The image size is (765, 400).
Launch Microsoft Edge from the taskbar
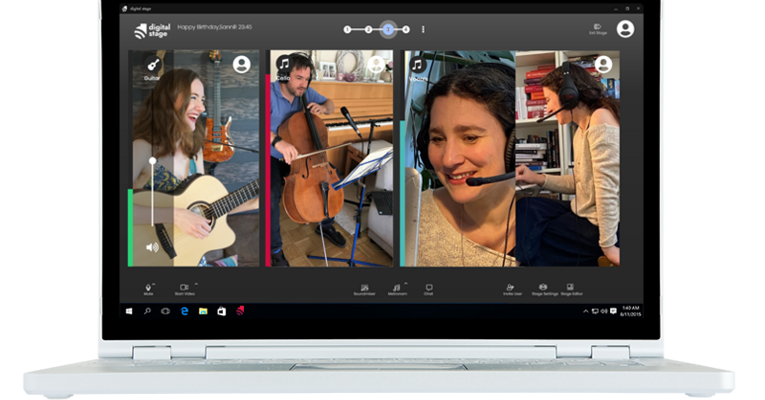pos(184,311)
